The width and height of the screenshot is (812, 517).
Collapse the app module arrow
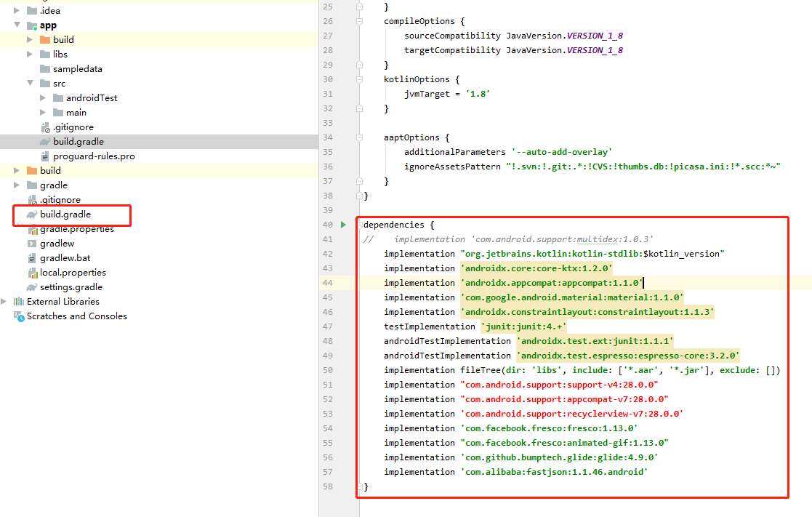coord(17,24)
